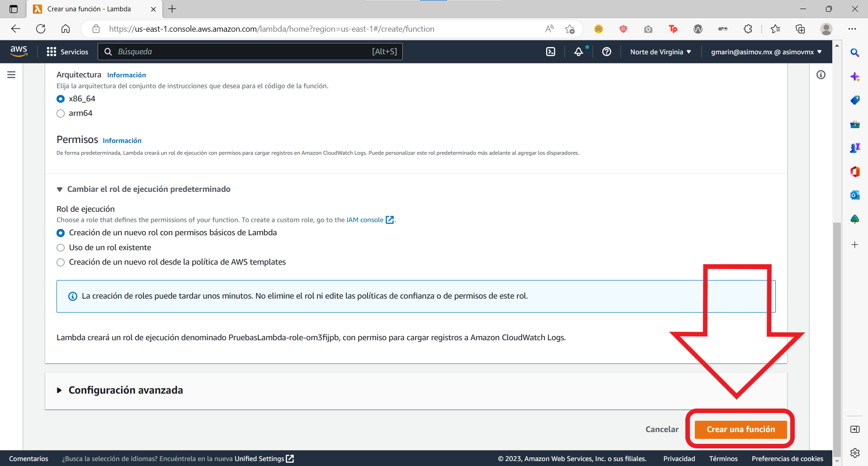The image size is (868, 466).
Task: Open the Norte de Virginia region dropdown
Action: coord(660,52)
